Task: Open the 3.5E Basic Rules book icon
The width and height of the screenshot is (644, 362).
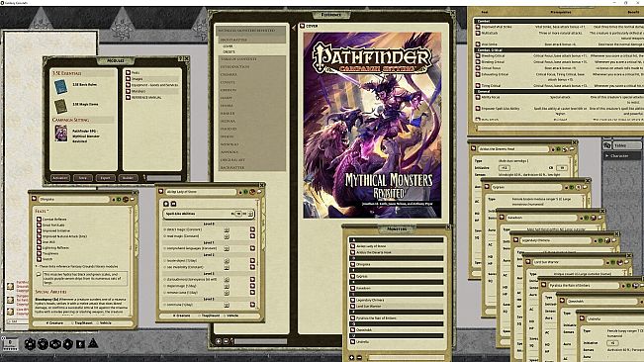Action: pyautogui.click(x=60, y=86)
